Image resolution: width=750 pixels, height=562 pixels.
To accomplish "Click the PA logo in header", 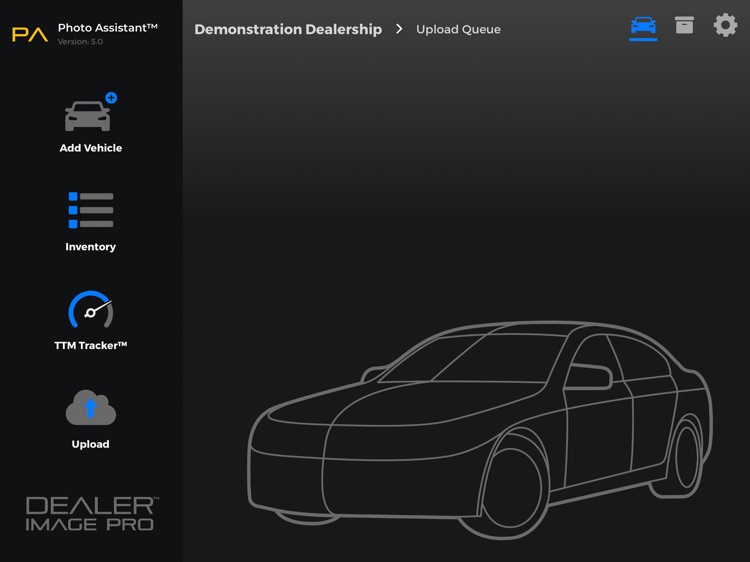I will tap(30, 34).
